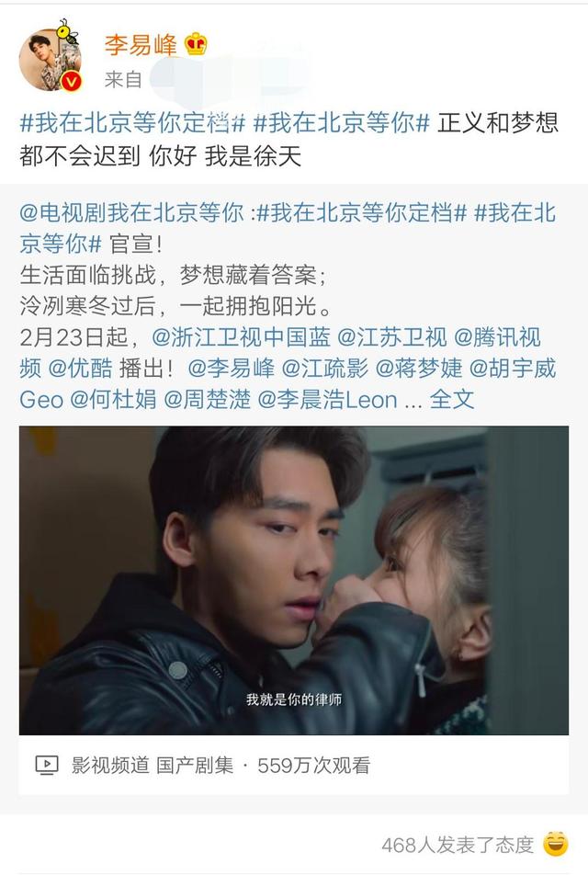This screenshot has width=588, height=875.
Task: Play the drama trailer video thumbnail
Action: coord(294,580)
